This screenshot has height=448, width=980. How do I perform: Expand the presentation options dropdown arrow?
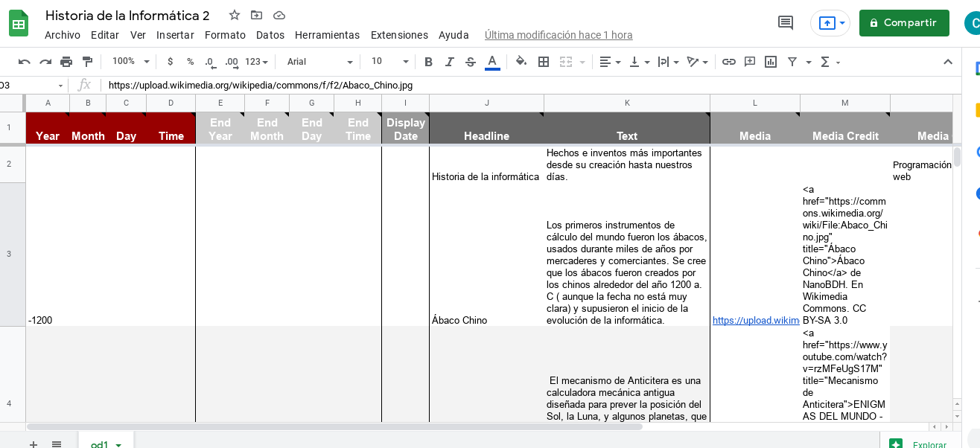coord(842,23)
